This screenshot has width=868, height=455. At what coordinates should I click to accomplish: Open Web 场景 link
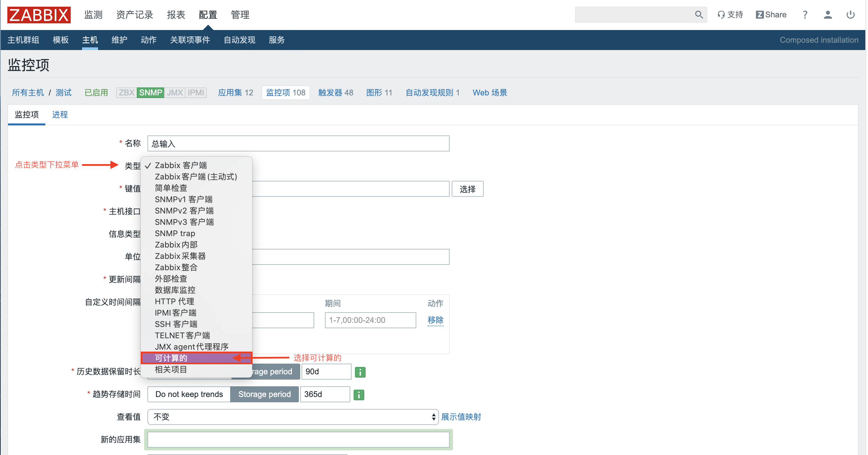(490, 93)
